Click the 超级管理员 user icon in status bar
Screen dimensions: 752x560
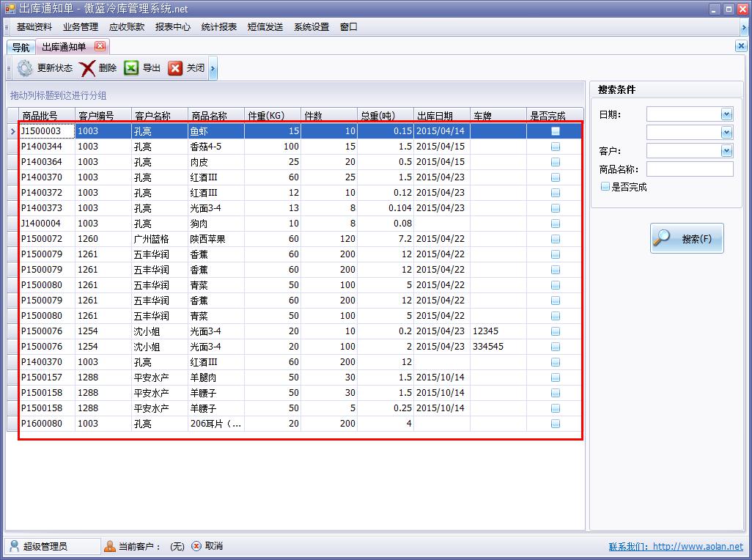pyautogui.click(x=14, y=546)
